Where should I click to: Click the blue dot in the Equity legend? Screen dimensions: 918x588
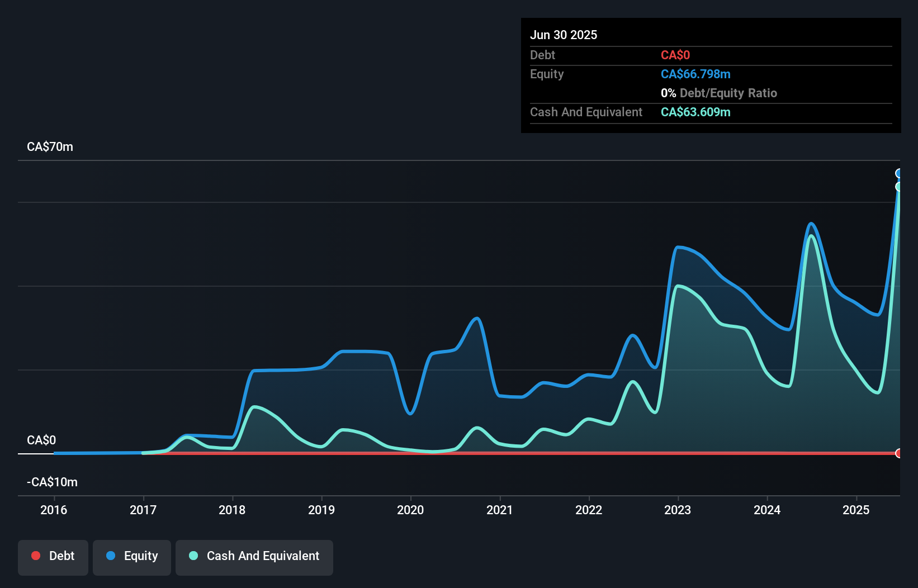click(111, 556)
